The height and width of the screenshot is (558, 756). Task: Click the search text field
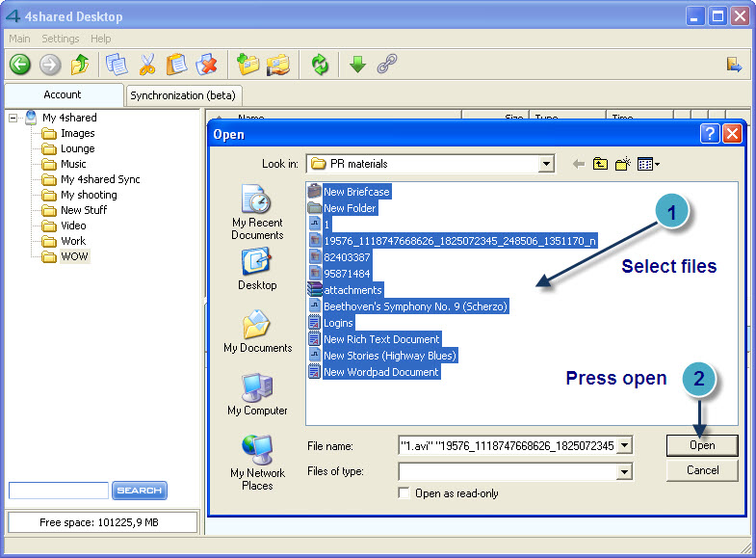click(59, 491)
